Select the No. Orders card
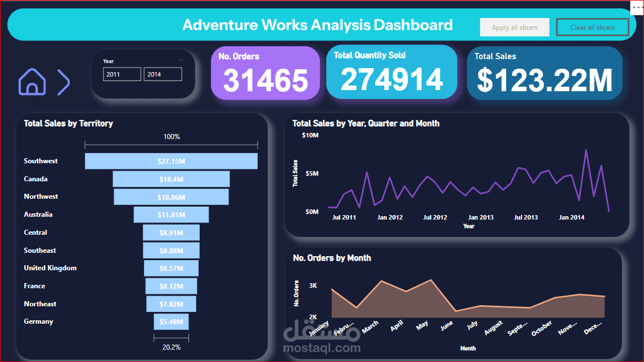This screenshot has width=644, height=362. (x=265, y=73)
